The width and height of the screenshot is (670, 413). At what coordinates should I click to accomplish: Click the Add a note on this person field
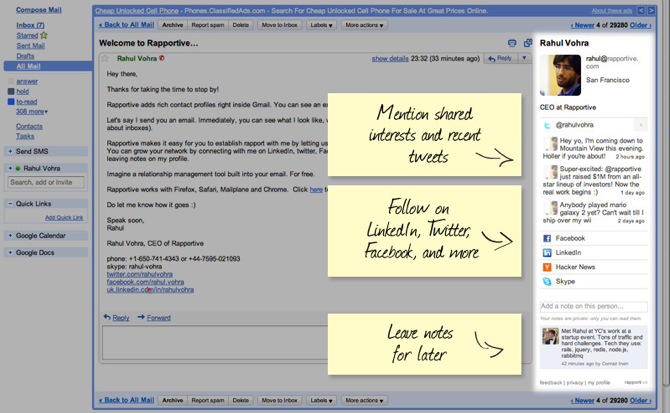point(594,306)
